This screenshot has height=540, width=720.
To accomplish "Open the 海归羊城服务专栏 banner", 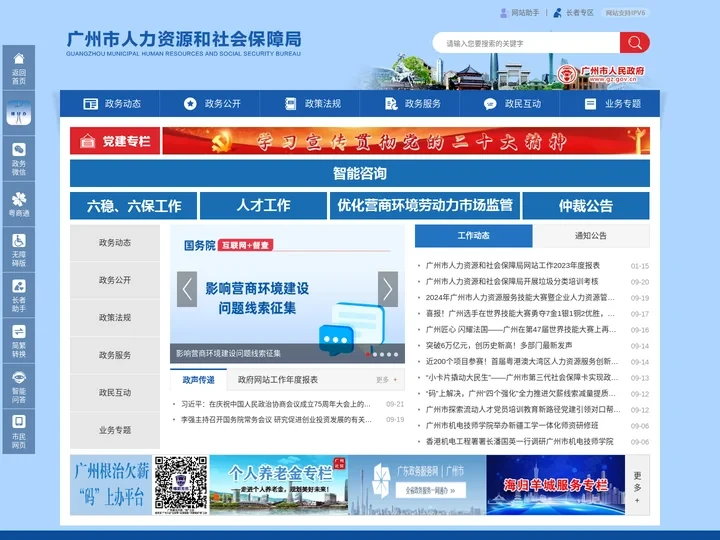I will [x=556, y=485].
